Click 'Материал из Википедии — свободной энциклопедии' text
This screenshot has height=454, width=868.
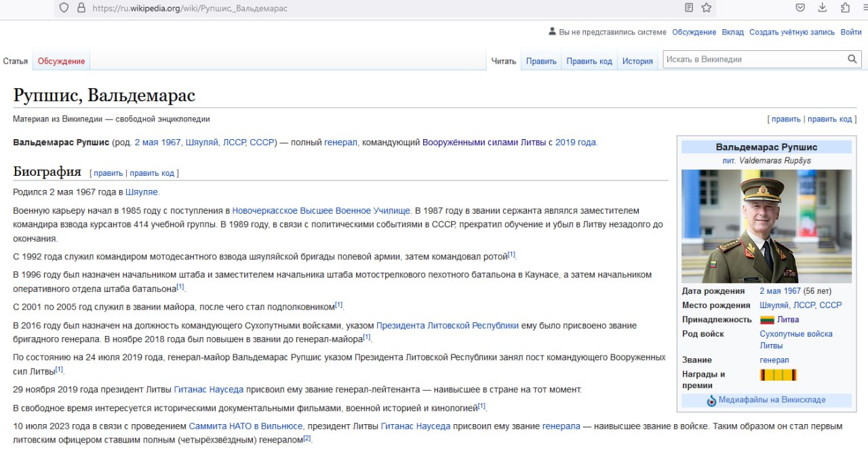click(111, 119)
